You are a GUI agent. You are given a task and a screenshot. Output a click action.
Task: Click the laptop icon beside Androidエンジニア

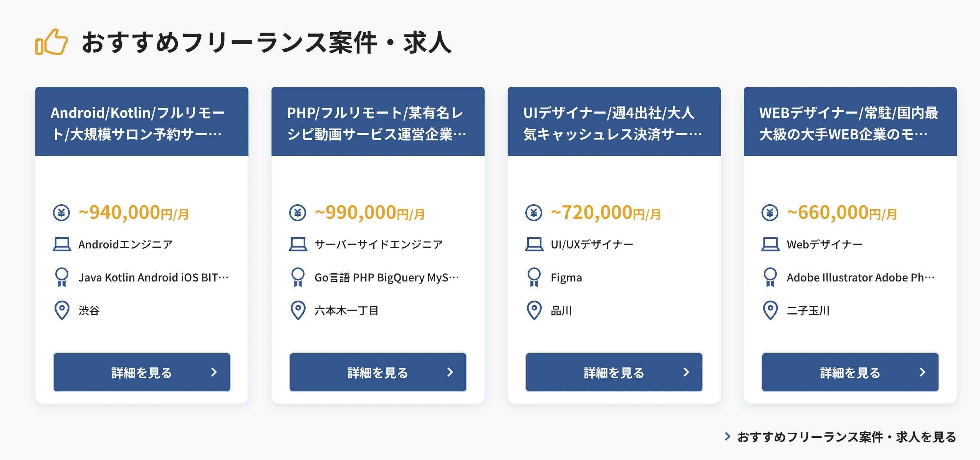pos(62,244)
